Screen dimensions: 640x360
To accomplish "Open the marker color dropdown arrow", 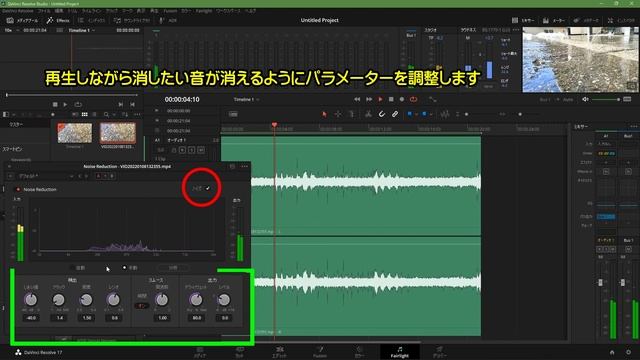I will coord(431,115).
